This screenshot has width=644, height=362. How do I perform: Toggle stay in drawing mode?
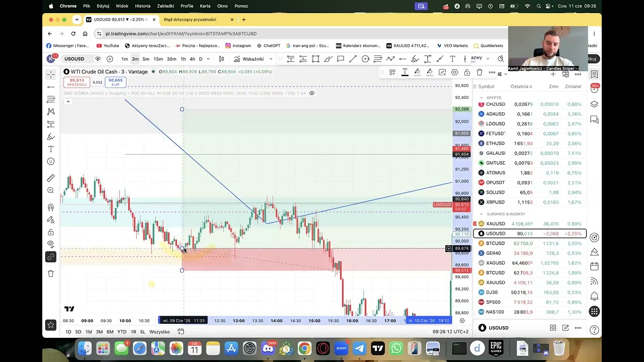point(51,220)
